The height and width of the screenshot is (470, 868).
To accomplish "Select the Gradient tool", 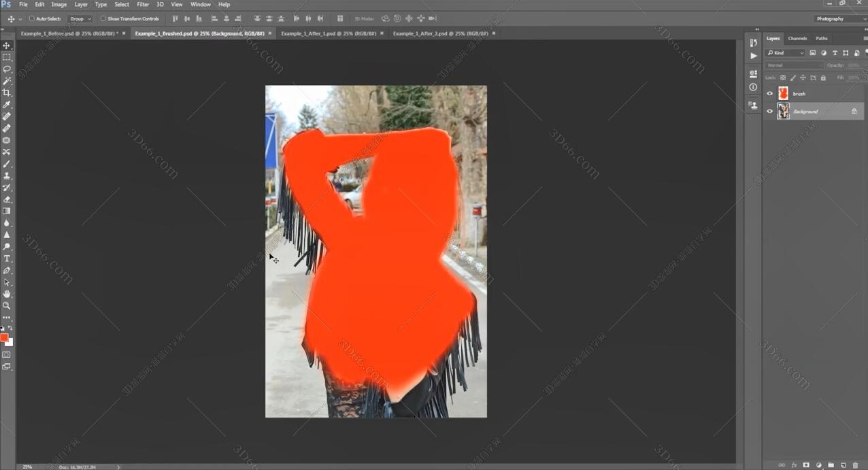I will [7, 211].
